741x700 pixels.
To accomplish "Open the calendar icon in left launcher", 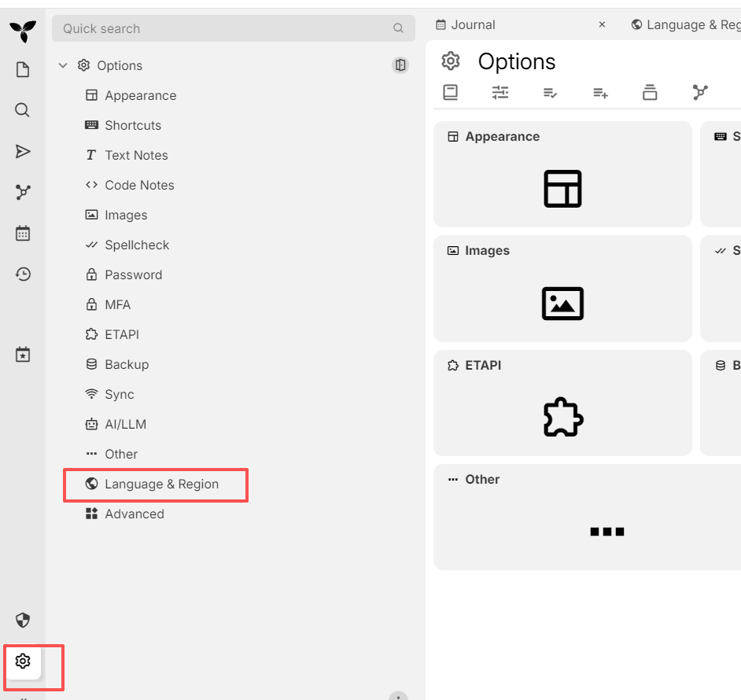I will (x=23, y=233).
